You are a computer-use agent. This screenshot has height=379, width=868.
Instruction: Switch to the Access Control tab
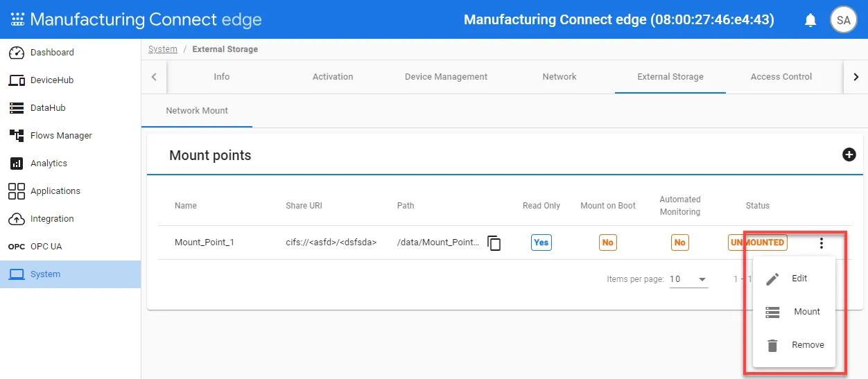781,77
